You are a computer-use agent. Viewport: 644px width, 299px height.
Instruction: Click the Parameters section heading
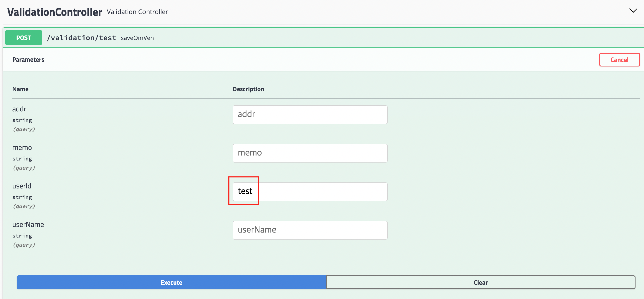(x=28, y=59)
